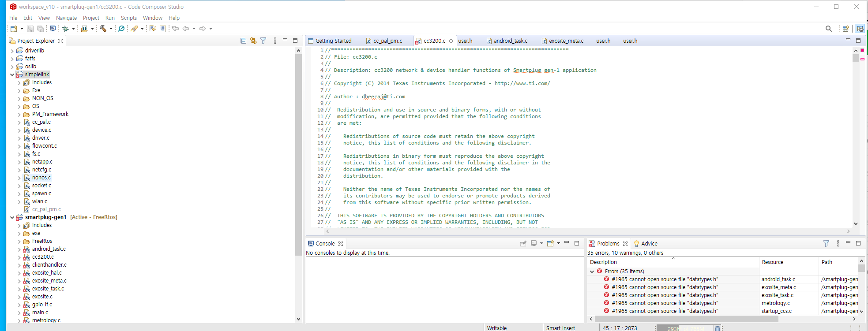Image resolution: width=868 pixels, height=331 pixels.
Task: Click the Search magnifier icon
Action: pyautogui.click(x=829, y=29)
